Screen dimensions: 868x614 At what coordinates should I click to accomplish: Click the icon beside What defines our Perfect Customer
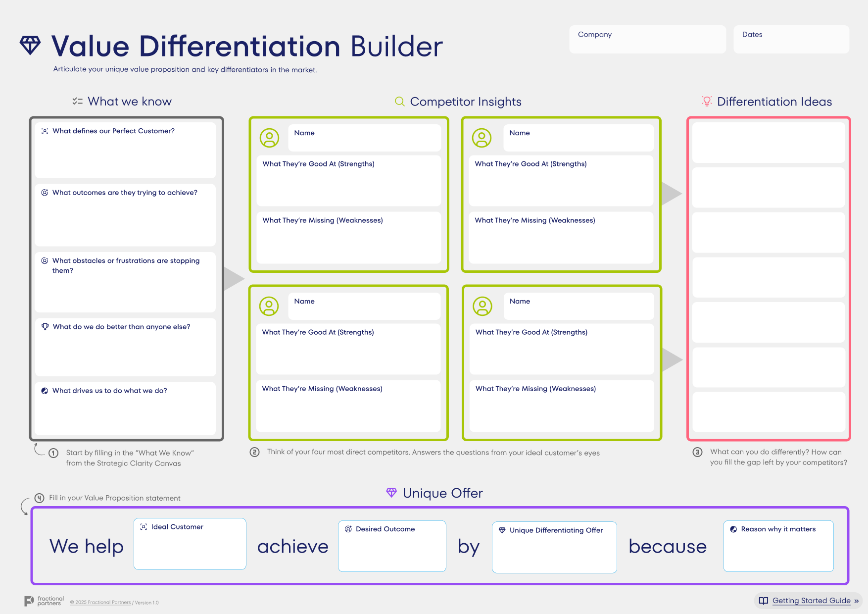(x=45, y=131)
